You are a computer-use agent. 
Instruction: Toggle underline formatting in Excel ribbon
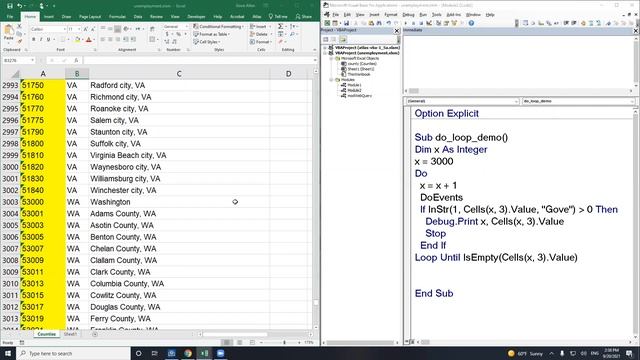click(48, 40)
